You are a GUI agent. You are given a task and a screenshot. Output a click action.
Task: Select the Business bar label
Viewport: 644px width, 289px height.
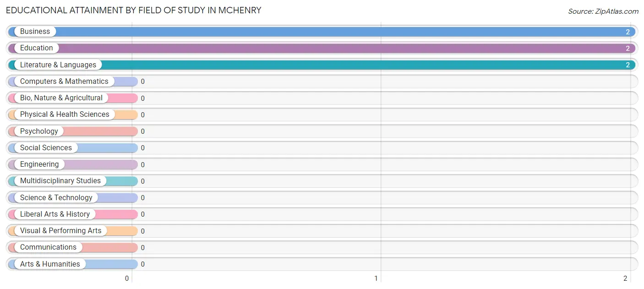click(35, 32)
